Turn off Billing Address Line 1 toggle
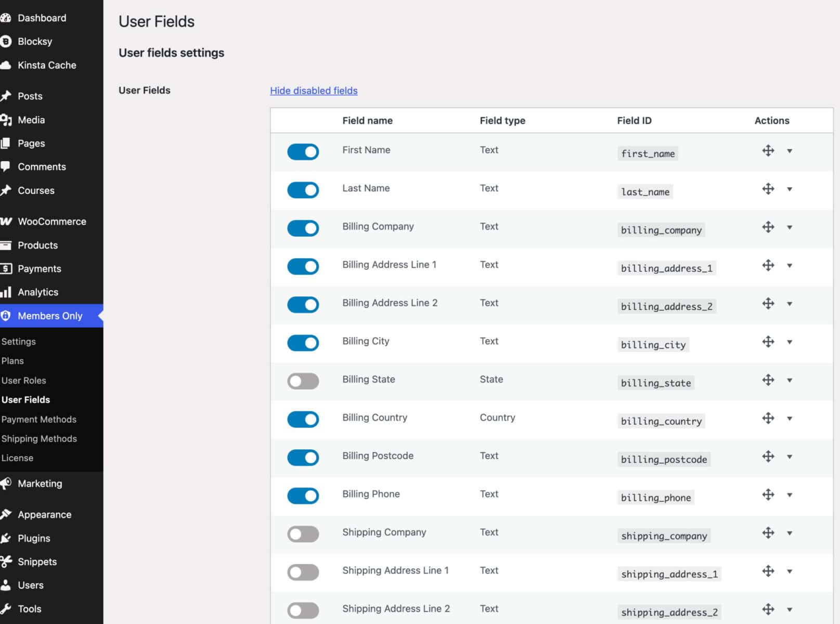 click(x=303, y=266)
